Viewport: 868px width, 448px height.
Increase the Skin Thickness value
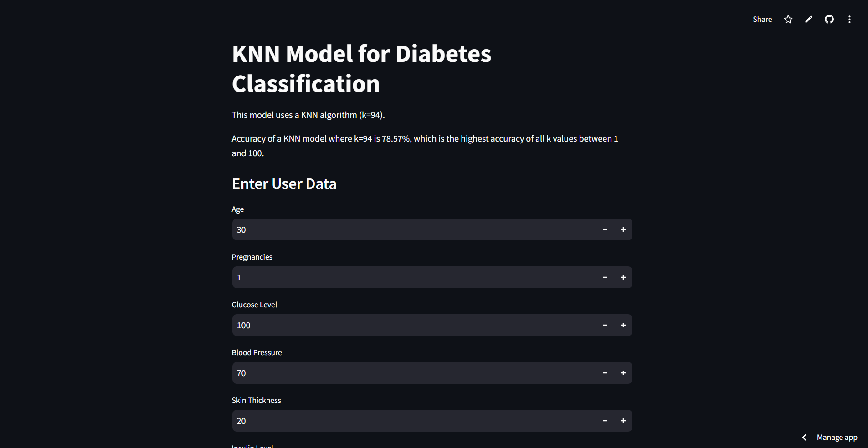pyautogui.click(x=623, y=421)
